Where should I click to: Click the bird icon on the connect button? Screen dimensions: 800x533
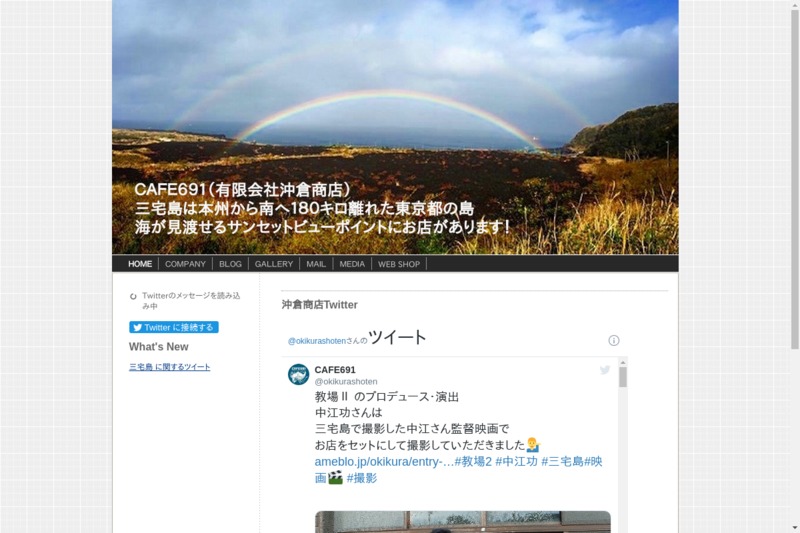(137, 327)
